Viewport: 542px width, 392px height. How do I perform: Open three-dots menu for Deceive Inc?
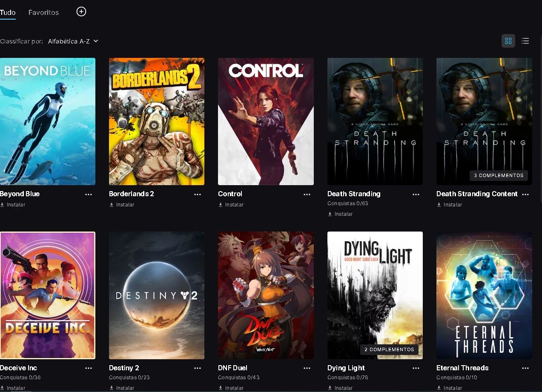pyautogui.click(x=89, y=368)
